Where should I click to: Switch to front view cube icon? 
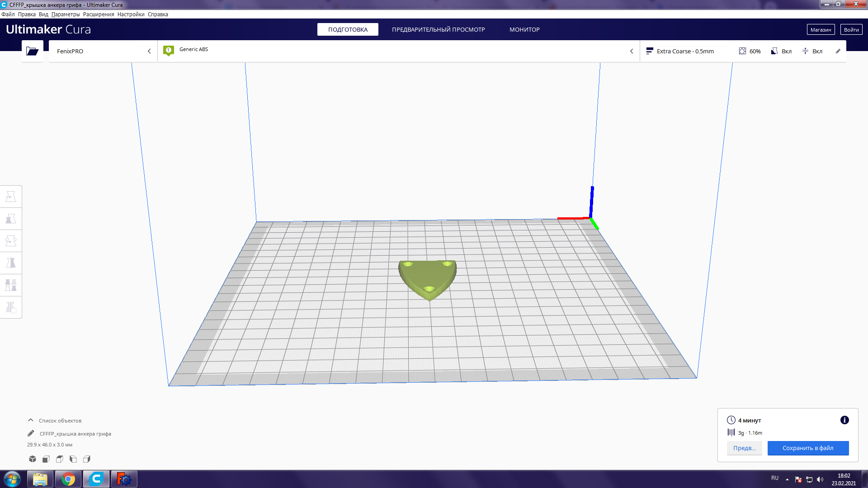point(46,459)
